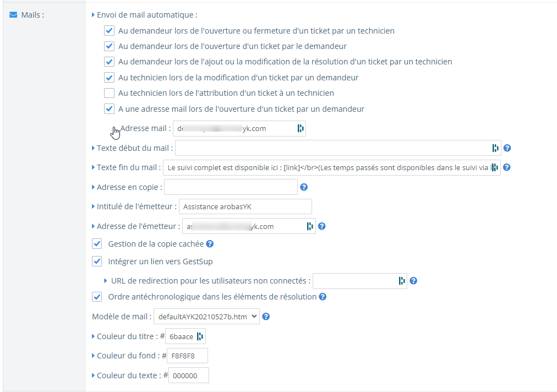Viewport: 557px width, 392px height.
Task: Enable mail on ticket attribution to technician
Action: (x=109, y=93)
